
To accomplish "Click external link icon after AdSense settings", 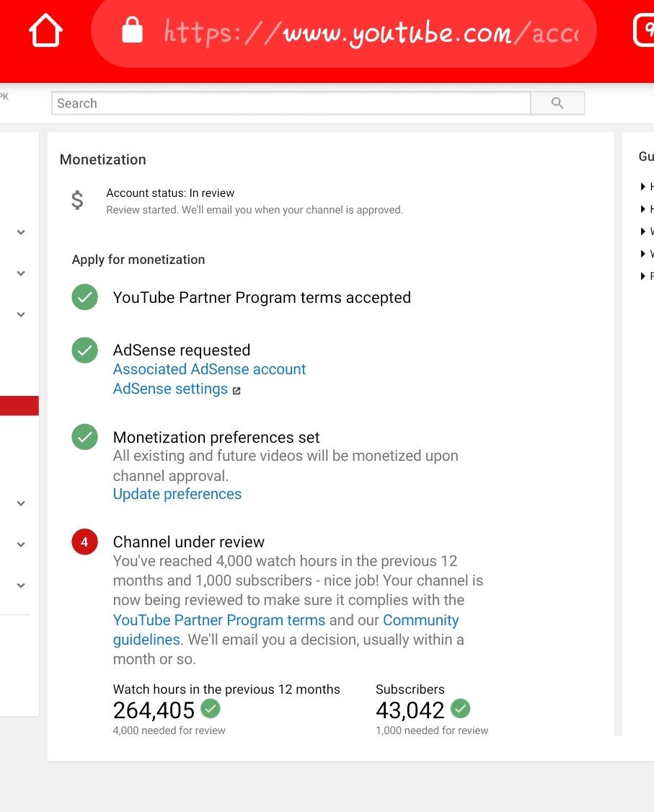I will click(x=237, y=390).
